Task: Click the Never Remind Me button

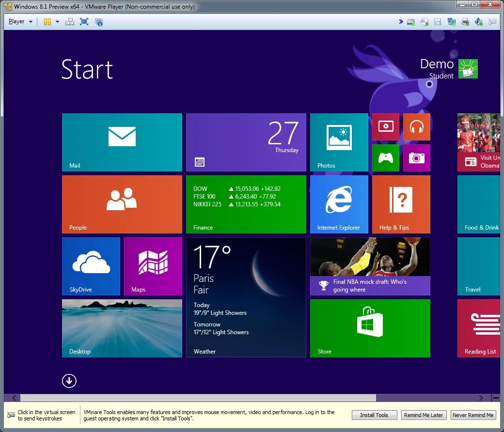Action: [x=473, y=415]
